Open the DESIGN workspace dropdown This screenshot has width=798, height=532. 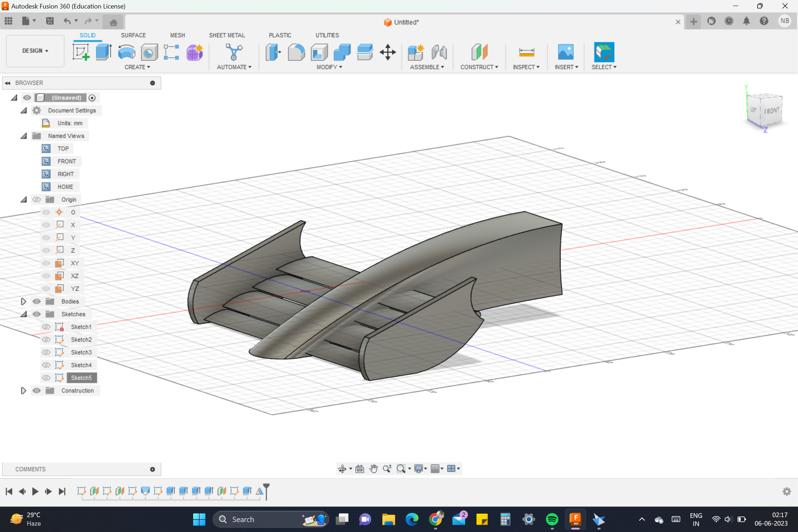[x=34, y=51]
